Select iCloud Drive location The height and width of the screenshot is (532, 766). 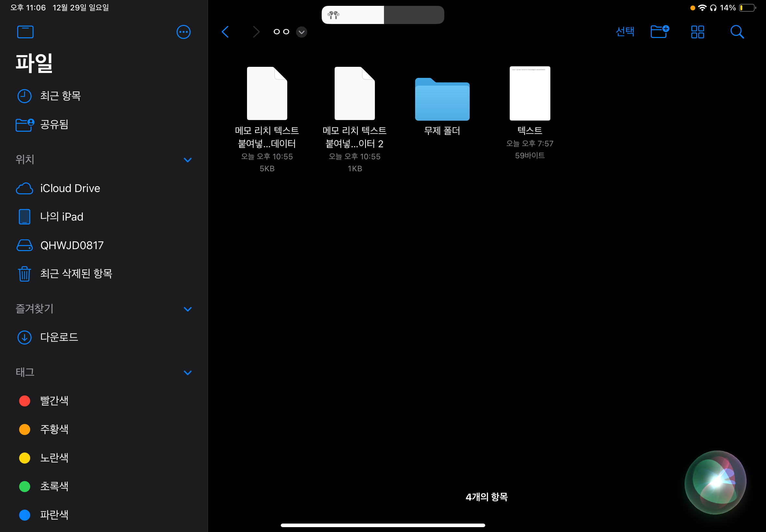[70, 188]
